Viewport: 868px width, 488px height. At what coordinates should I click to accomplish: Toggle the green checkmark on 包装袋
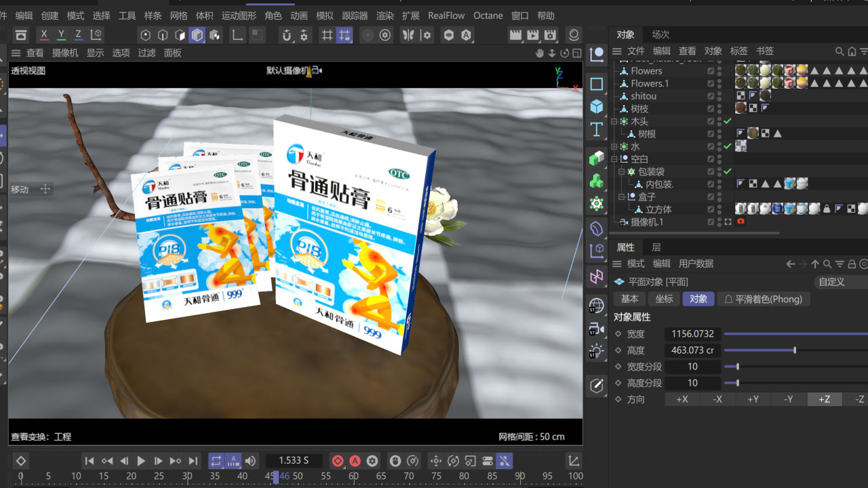pos(727,171)
